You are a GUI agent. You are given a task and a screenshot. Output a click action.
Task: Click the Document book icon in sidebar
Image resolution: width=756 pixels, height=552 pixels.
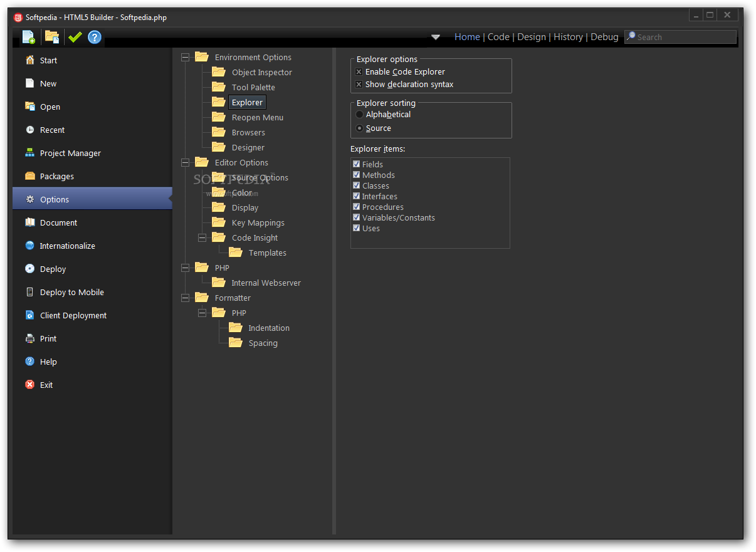coord(29,222)
